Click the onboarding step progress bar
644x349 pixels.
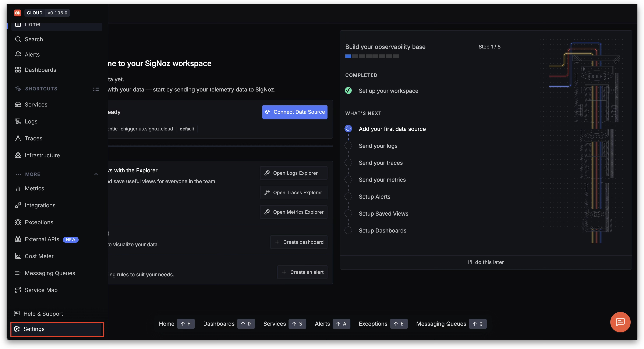tap(372, 56)
